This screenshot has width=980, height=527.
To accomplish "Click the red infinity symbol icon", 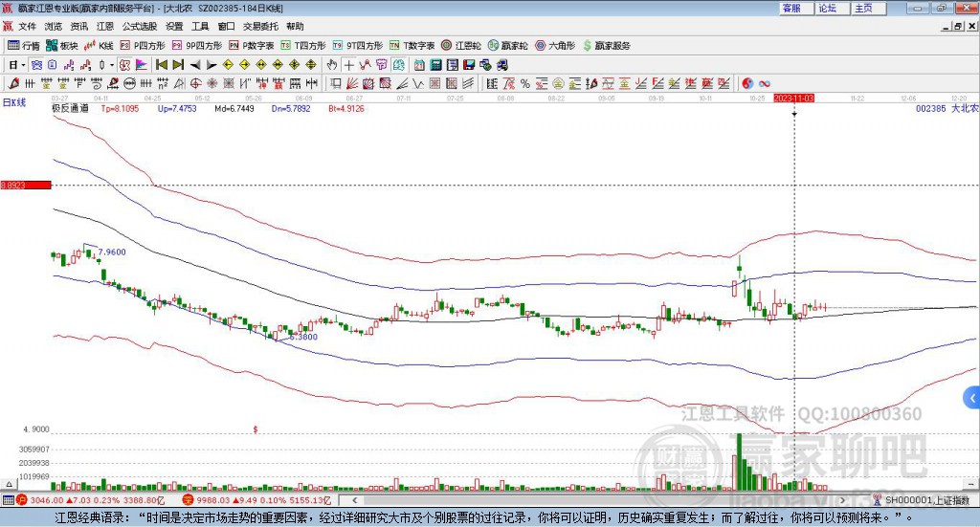I will [x=765, y=83].
